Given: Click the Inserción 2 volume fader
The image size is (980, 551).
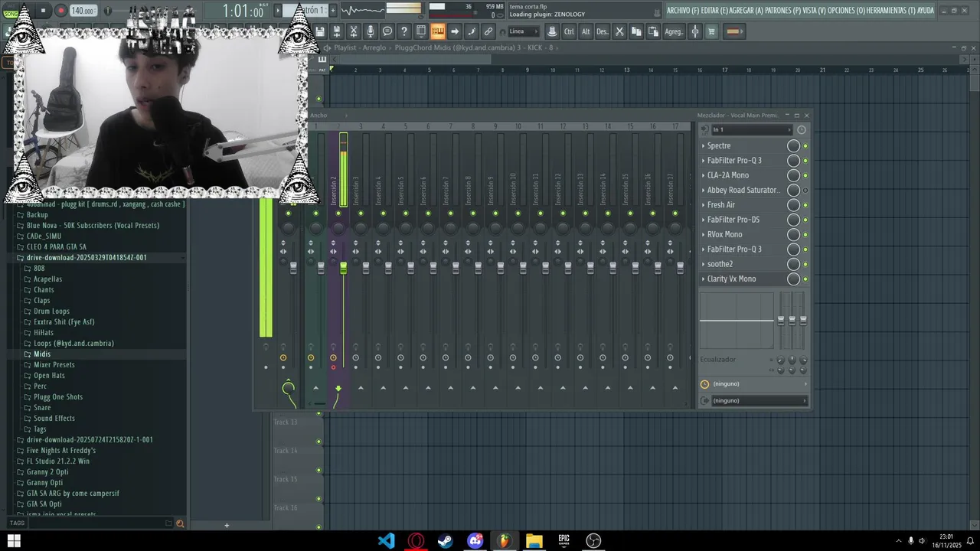Looking at the screenshot, I should [343, 267].
